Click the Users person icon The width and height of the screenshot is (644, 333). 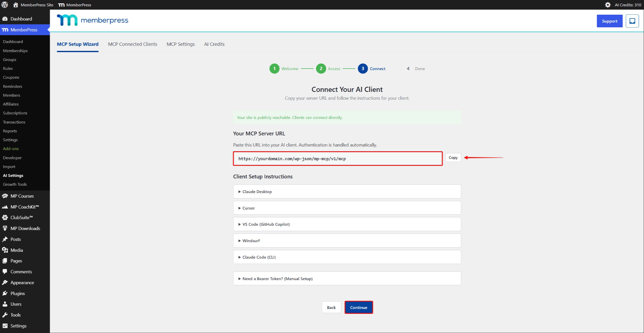tap(5, 304)
